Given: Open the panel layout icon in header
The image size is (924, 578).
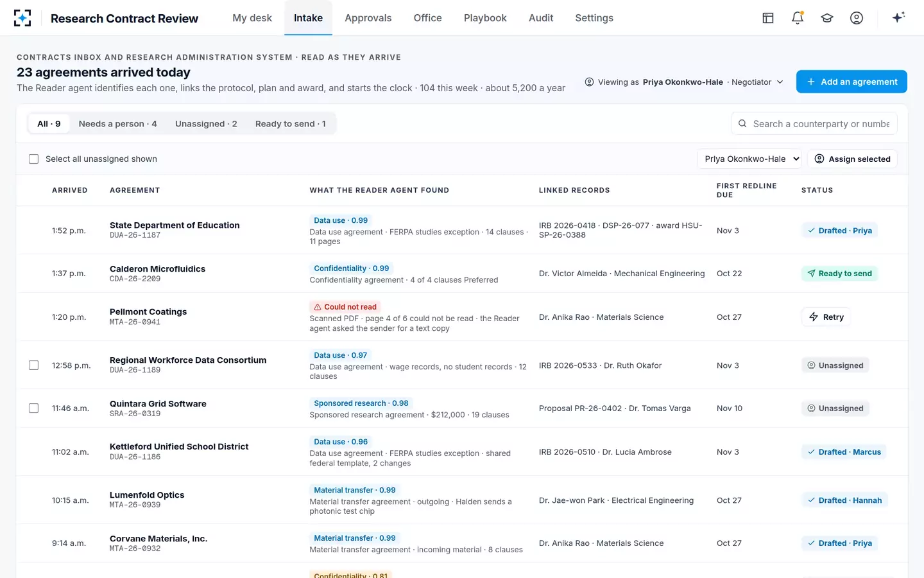Looking at the screenshot, I should click(768, 18).
